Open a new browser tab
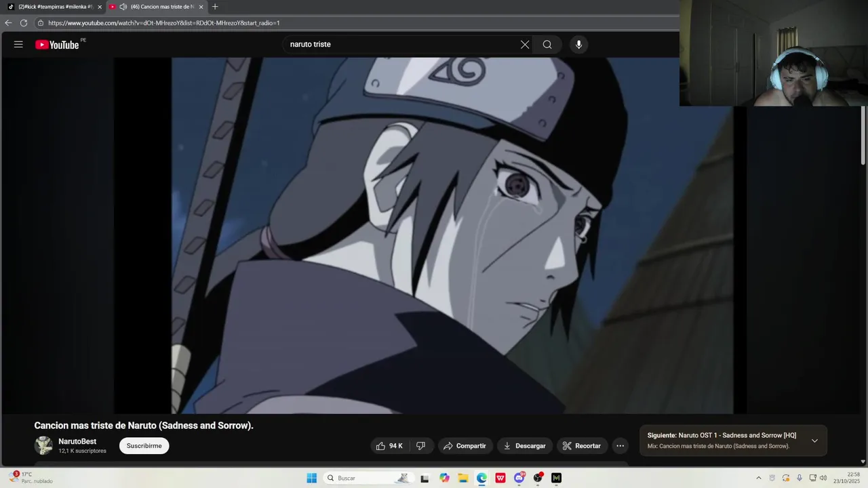Image resolution: width=868 pixels, height=488 pixels. [215, 7]
